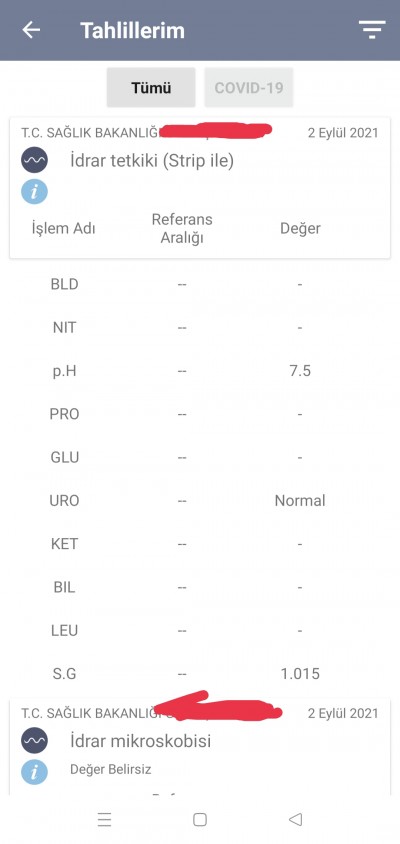The image size is (400, 844).
Task: Select the p.H row value 7.5
Action: click(300, 371)
